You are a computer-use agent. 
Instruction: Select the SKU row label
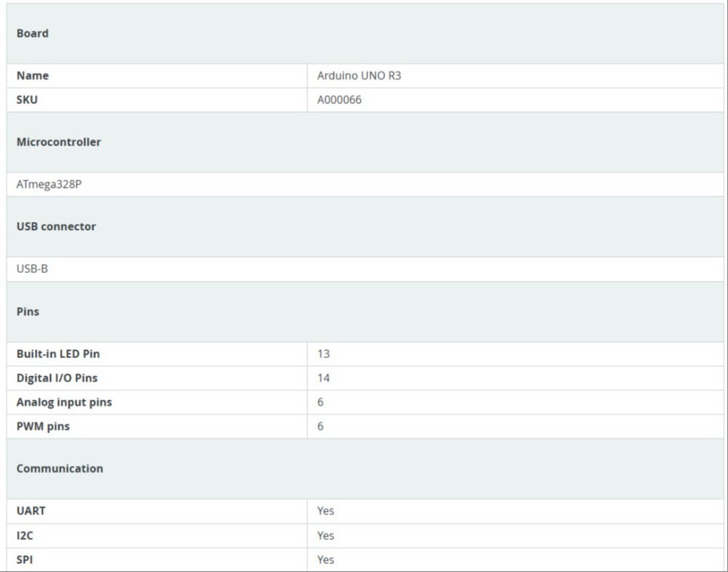pyautogui.click(x=27, y=100)
